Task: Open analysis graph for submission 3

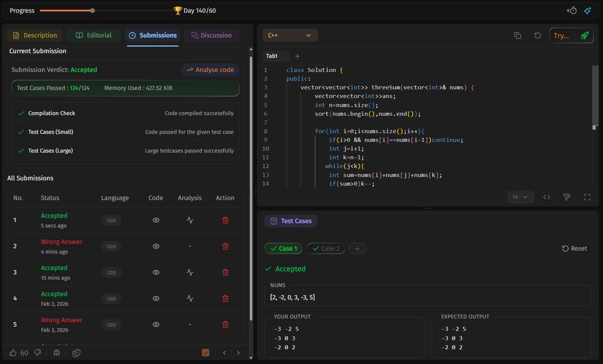Action: [190, 272]
